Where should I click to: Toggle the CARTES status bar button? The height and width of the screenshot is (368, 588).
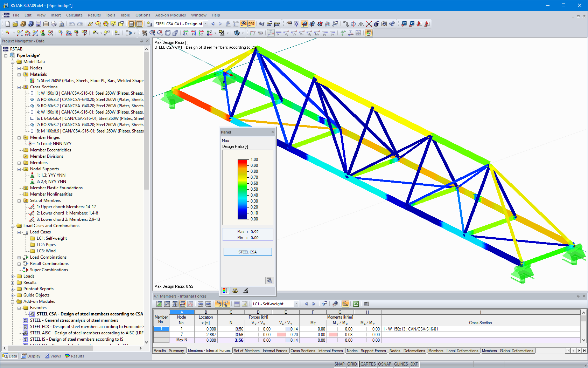[x=368, y=364]
